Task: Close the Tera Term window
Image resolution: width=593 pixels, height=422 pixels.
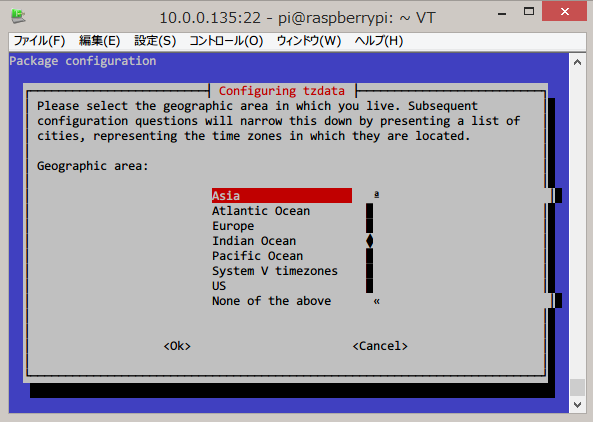Action: [x=564, y=11]
